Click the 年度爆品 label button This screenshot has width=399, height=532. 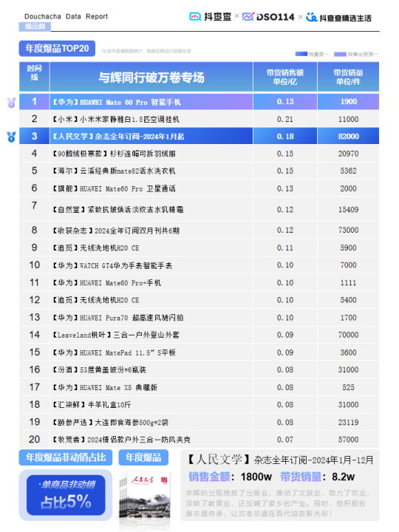(x=143, y=457)
